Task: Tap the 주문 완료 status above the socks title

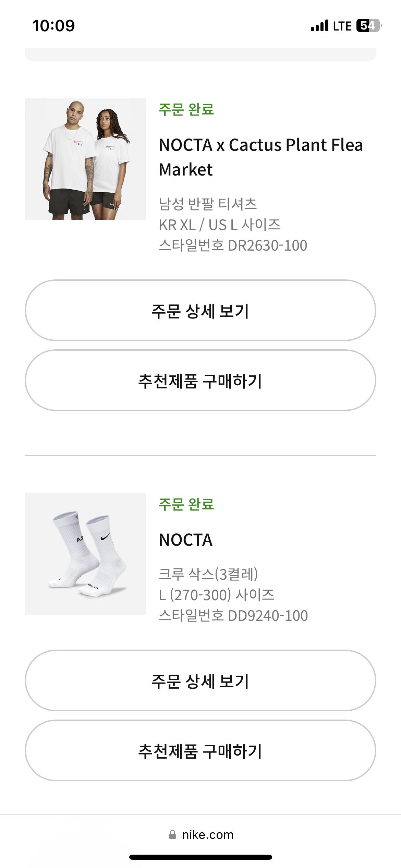Action: 186,504
